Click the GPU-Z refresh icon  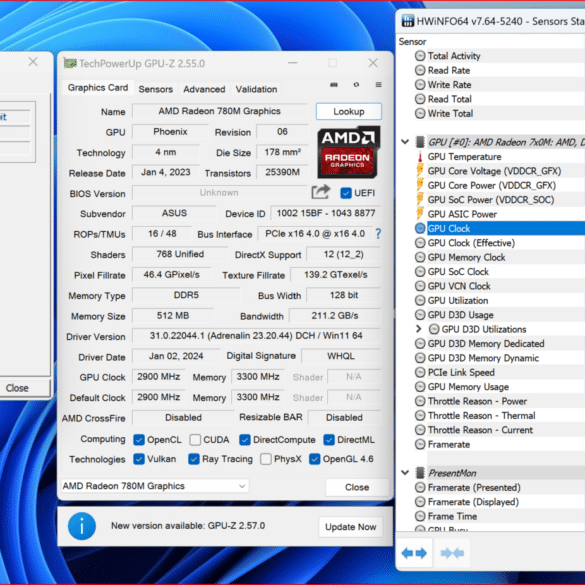point(356,85)
